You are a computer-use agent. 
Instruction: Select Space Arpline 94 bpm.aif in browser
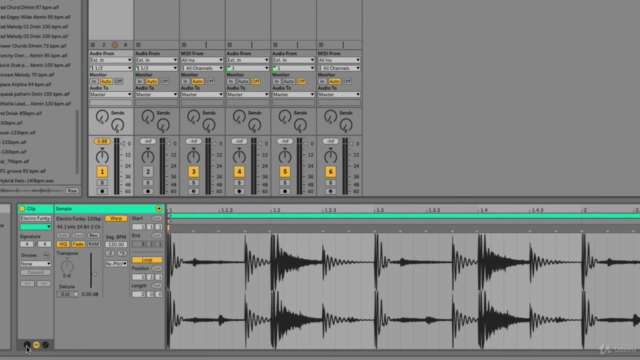tap(27, 84)
